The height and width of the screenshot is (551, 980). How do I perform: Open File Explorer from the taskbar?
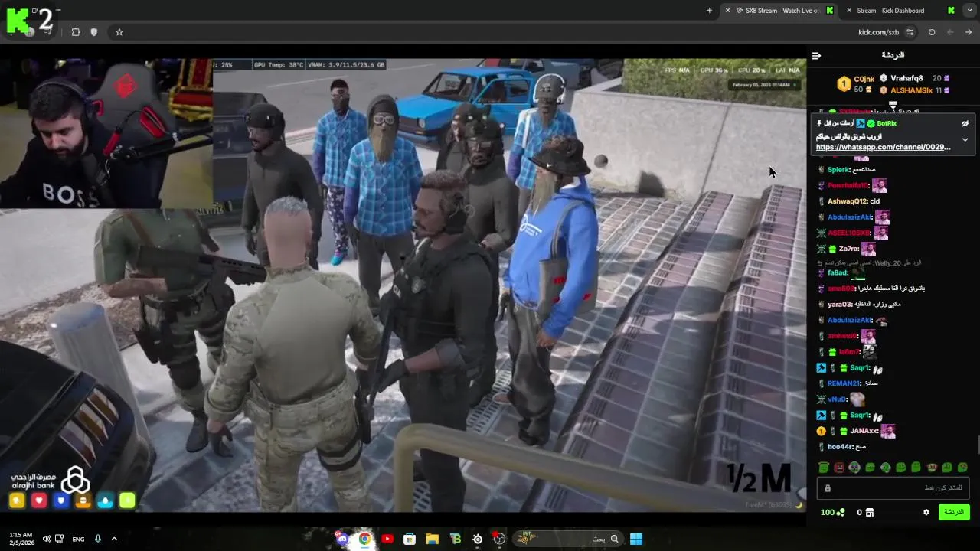432,539
